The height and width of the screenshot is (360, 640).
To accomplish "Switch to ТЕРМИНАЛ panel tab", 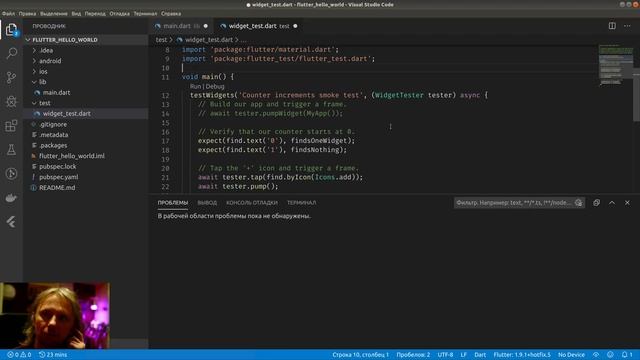I will [x=301, y=202].
